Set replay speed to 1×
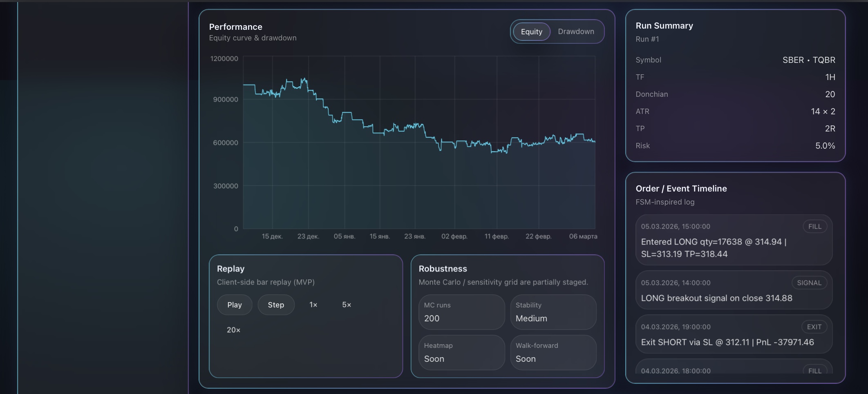The image size is (868, 394). point(313,305)
